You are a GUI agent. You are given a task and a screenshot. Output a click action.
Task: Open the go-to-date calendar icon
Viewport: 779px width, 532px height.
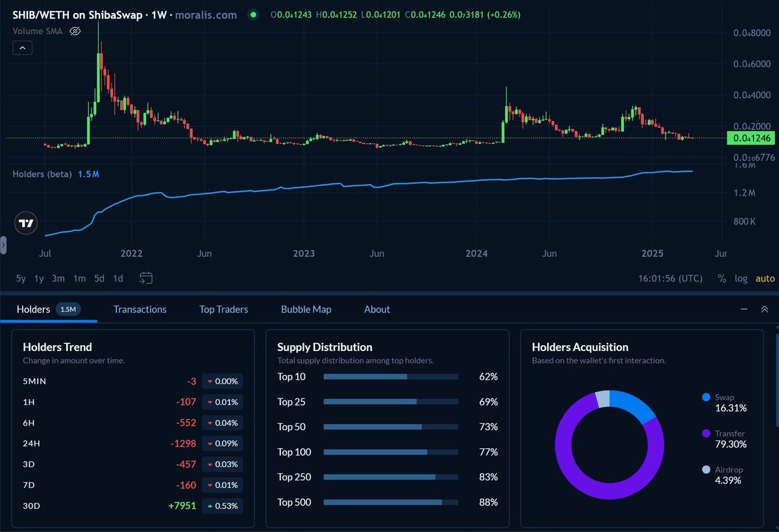(x=146, y=278)
